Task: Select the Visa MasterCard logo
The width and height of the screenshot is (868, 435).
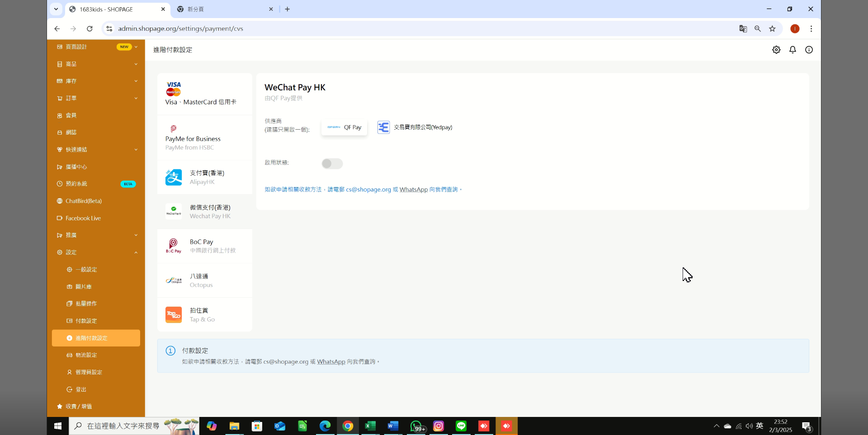Action: (174, 89)
